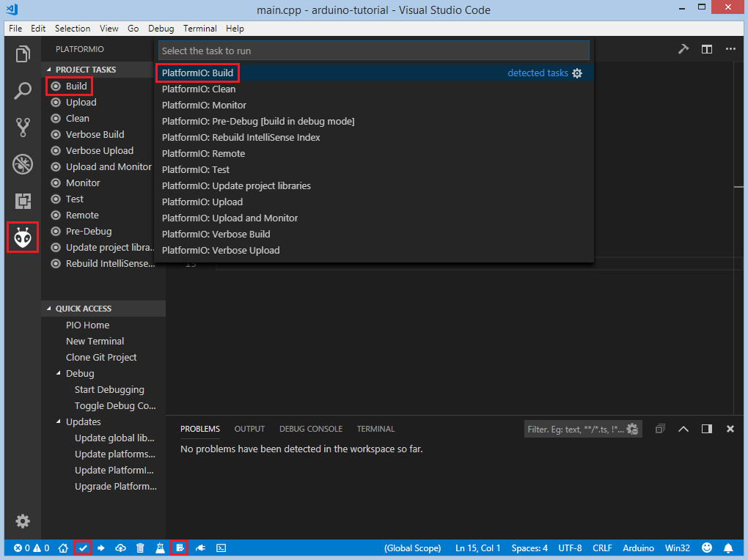This screenshot has width=748, height=560.
Task: Open notifications bell in status bar
Action: pos(728,548)
